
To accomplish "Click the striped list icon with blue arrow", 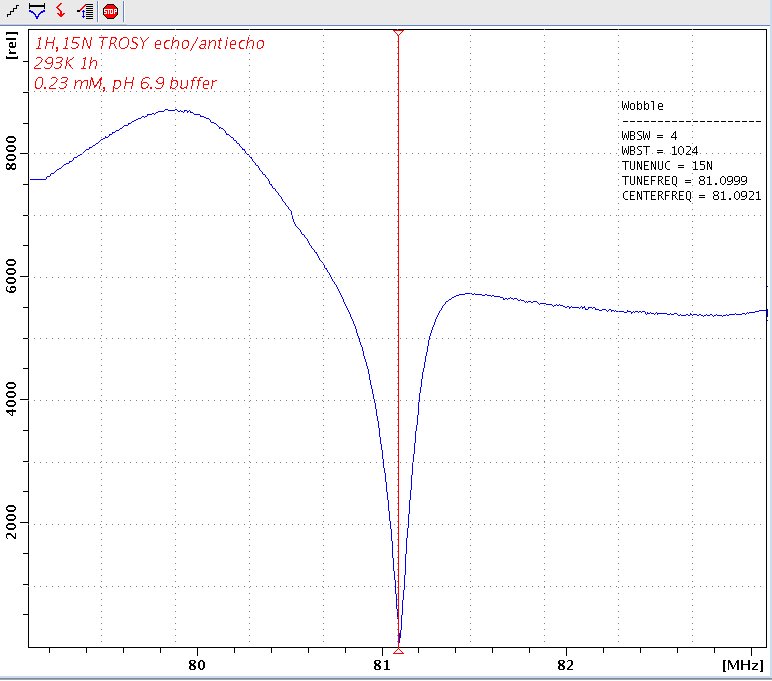I will [85, 11].
